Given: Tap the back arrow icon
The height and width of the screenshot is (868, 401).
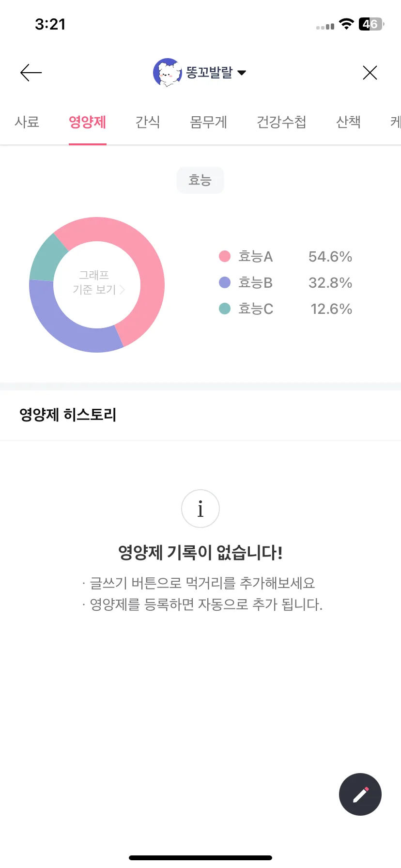Looking at the screenshot, I should [31, 73].
